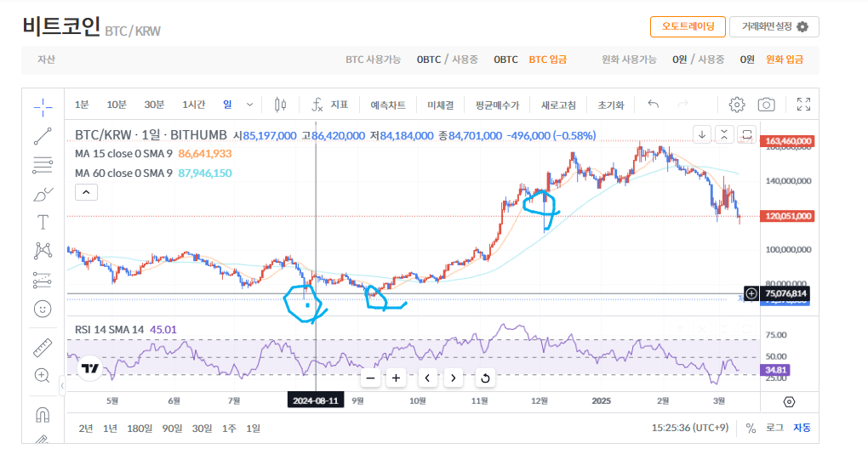Select the ruler measure tool
The image size is (868, 466).
[43, 348]
